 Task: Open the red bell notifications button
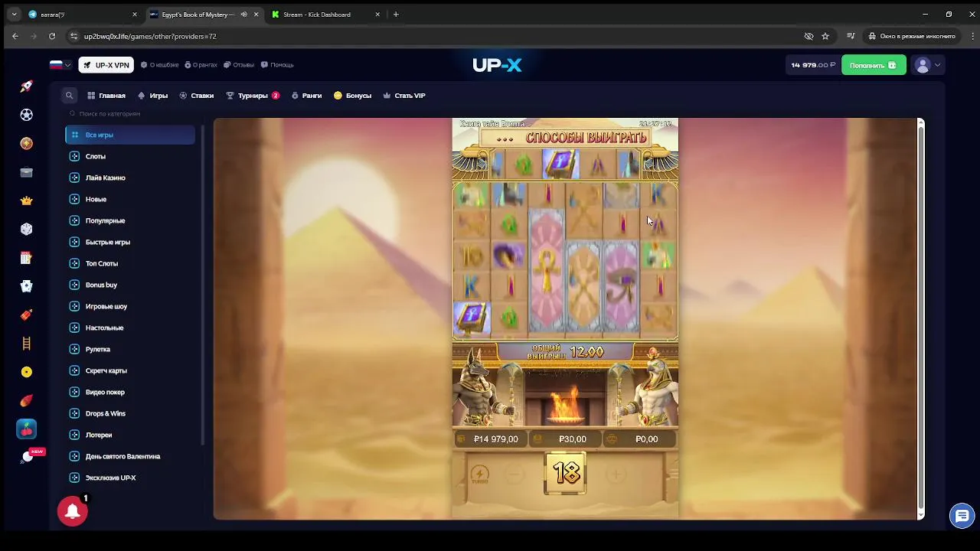(73, 510)
